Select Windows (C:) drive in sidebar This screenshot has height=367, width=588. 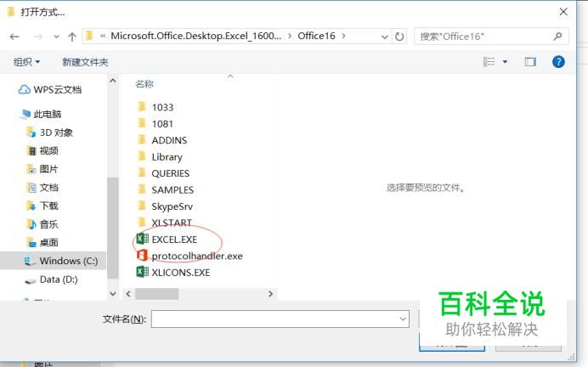[x=53, y=261]
